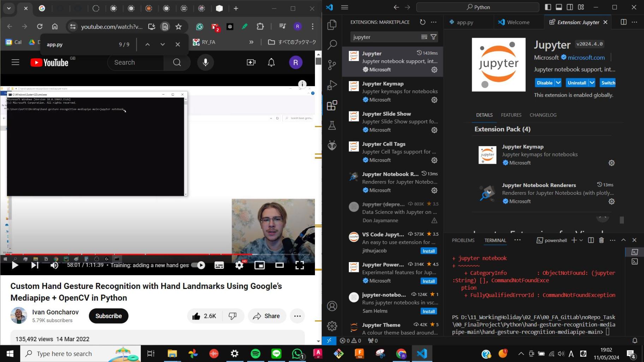644x362 pixels.
Task: Toggle secondary side bar layout button
Action: 570,7
